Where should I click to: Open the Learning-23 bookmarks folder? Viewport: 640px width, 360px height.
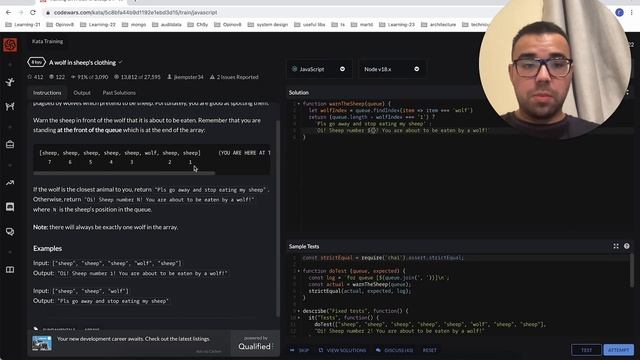[x=397, y=24]
